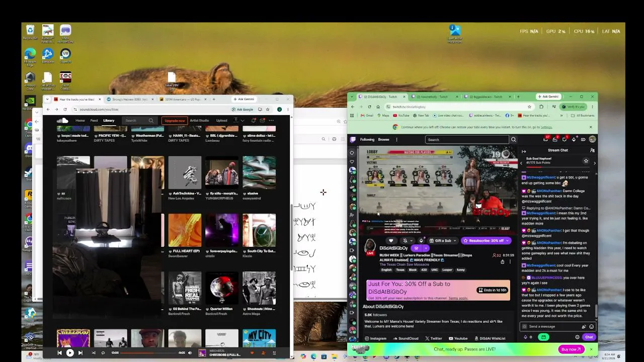
Task: Click Twitch search magnifier button
Action: pos(513,140)
